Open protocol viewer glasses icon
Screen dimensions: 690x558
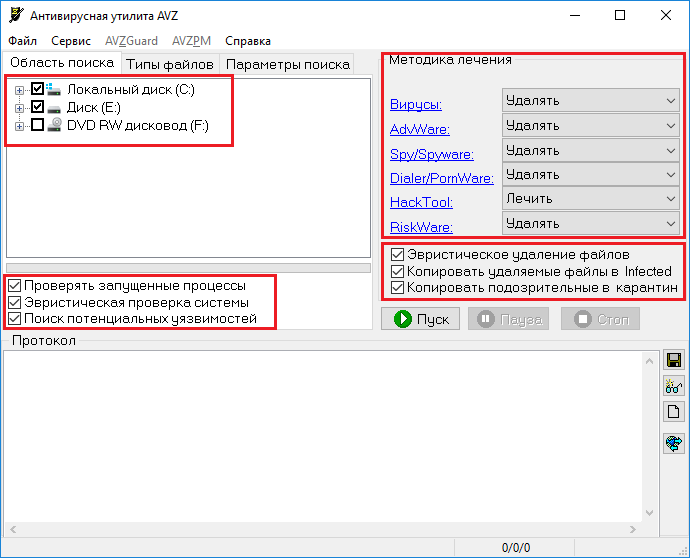coord(674,386)
